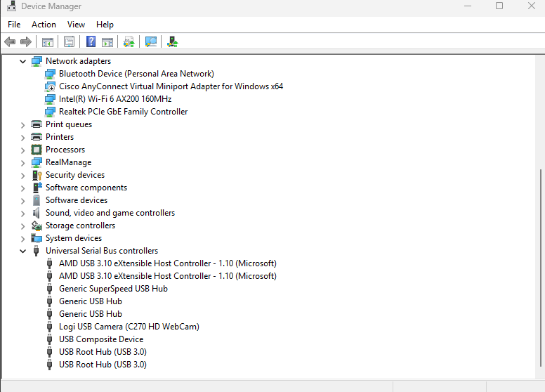Open the Help menu
This screenshot has width=545, height=392.
pos(105,25)
